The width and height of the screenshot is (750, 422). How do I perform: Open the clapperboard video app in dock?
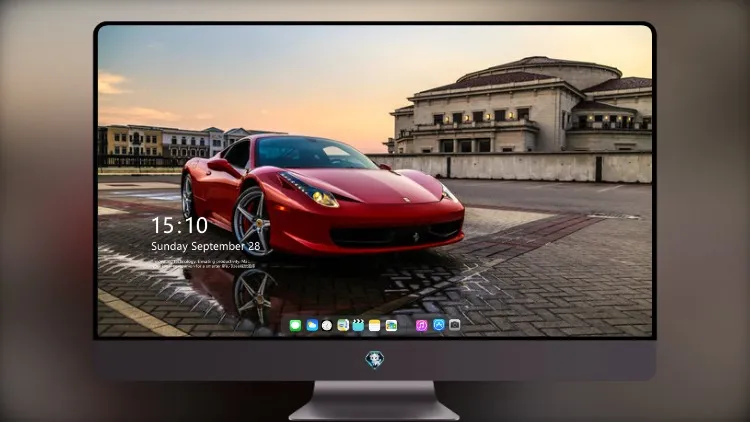(358, 326)
